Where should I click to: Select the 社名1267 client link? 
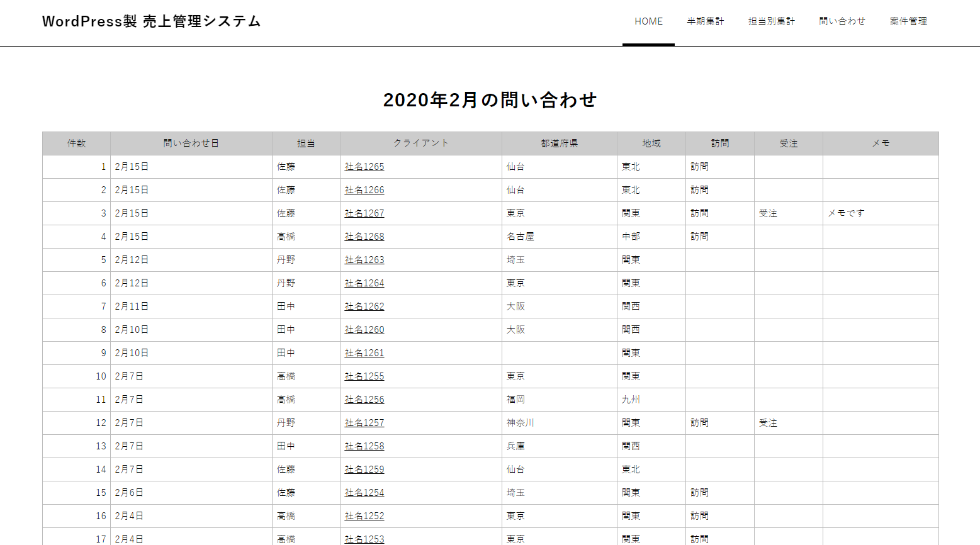point(364,213)
